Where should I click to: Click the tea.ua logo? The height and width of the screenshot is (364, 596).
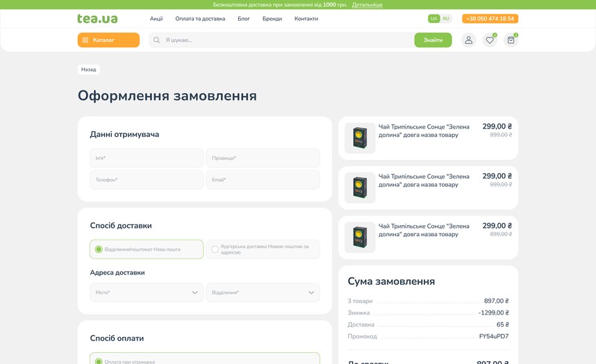tap(98, 18)
